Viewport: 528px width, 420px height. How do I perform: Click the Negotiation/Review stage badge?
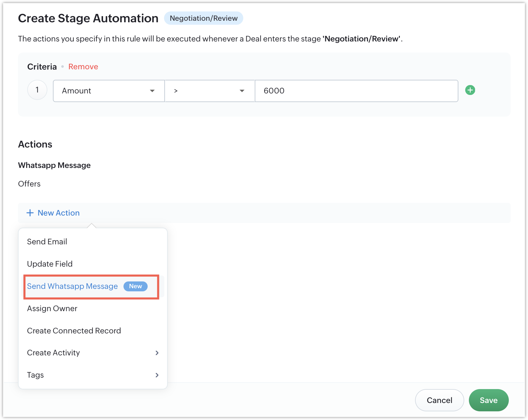[x=203, y=18]
